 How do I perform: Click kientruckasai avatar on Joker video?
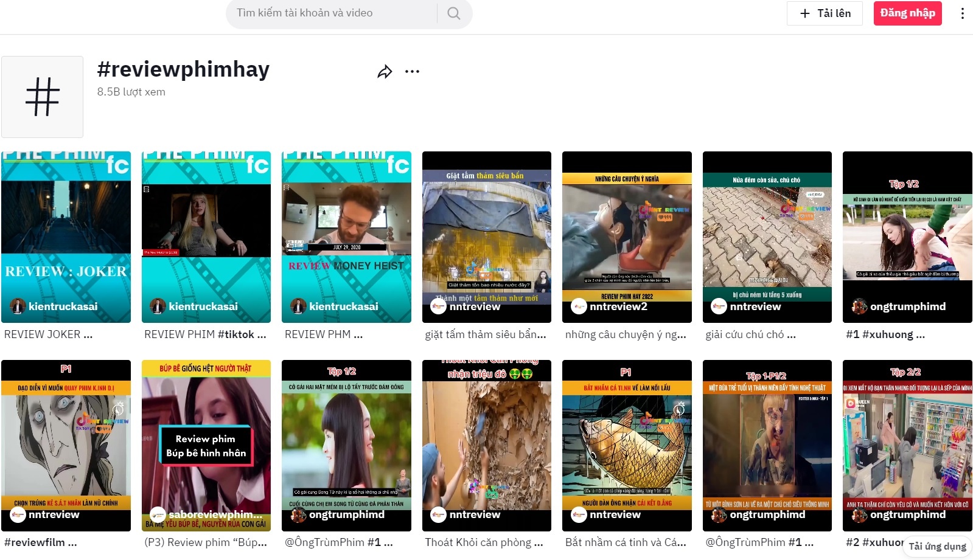(18, 306)
